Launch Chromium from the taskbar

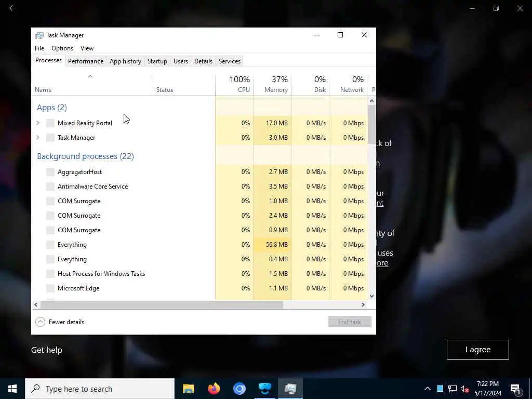point(239,389)
